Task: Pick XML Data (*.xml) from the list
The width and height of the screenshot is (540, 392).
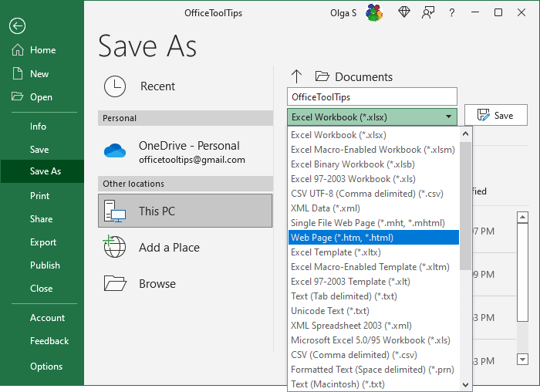Action: pyautogui.click(x=373, y=208)
